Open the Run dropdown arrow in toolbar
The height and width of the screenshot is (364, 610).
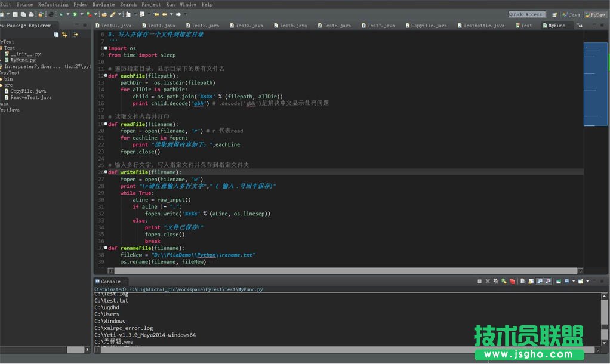click(81, 14)
